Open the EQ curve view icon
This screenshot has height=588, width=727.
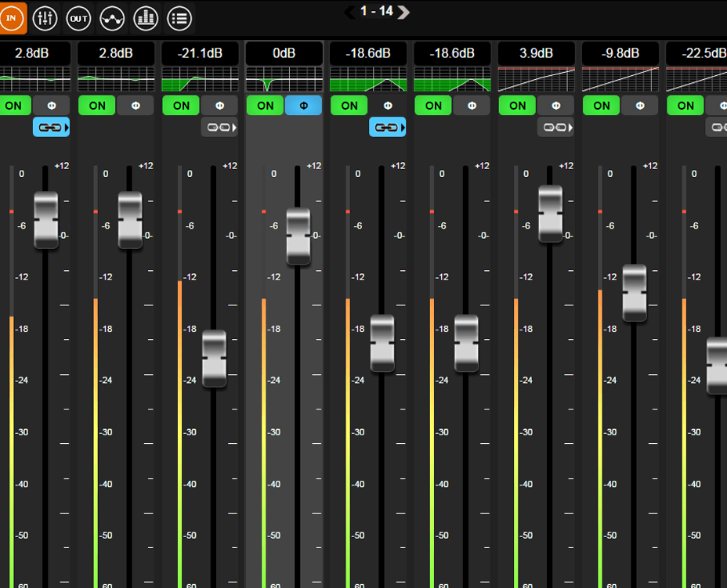[112, 17]
